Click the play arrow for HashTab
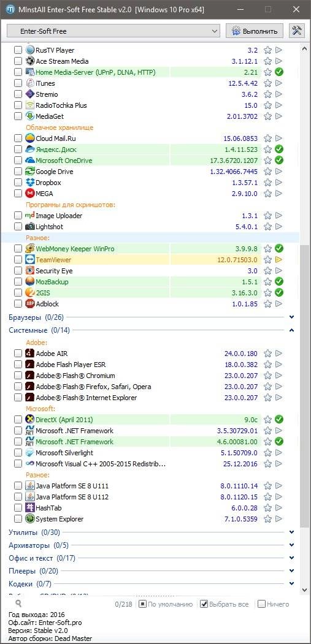 [279, 508]
